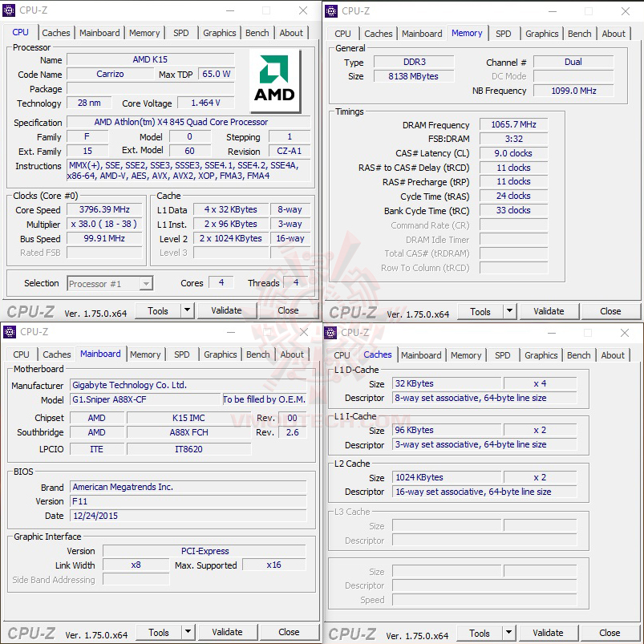644x644 pixels.
Task: Click Close button in the CPU tab window
Action: [x=289, y=310]
